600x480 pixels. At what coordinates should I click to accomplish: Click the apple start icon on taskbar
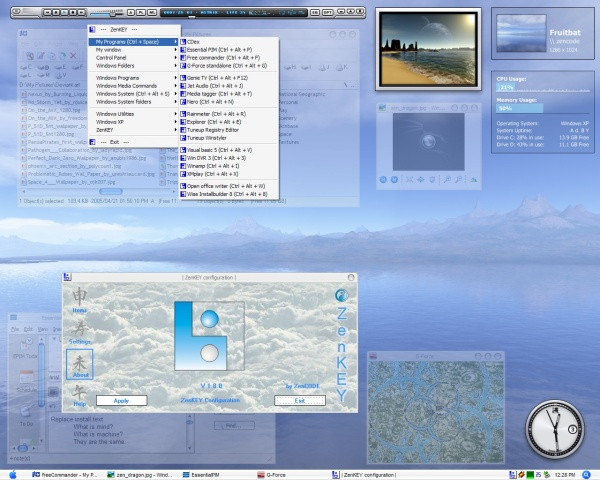[13, 475]
